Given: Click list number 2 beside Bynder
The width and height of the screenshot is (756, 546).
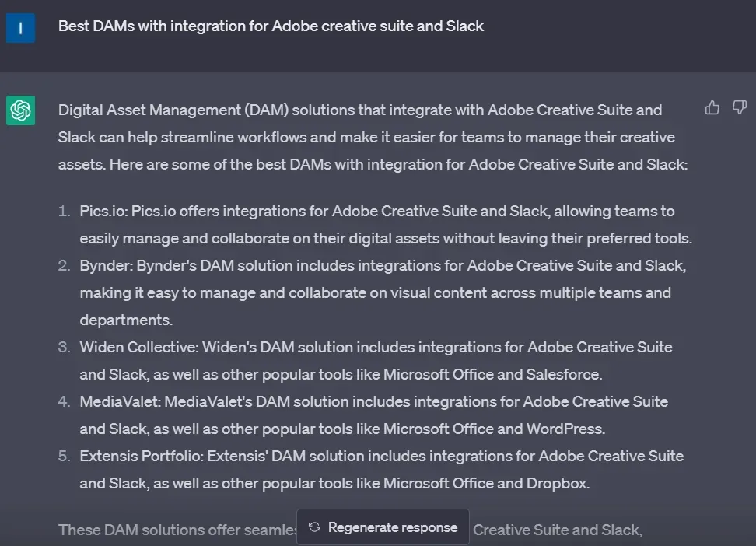Looking at the screenshot, I should tap(64, 266).
